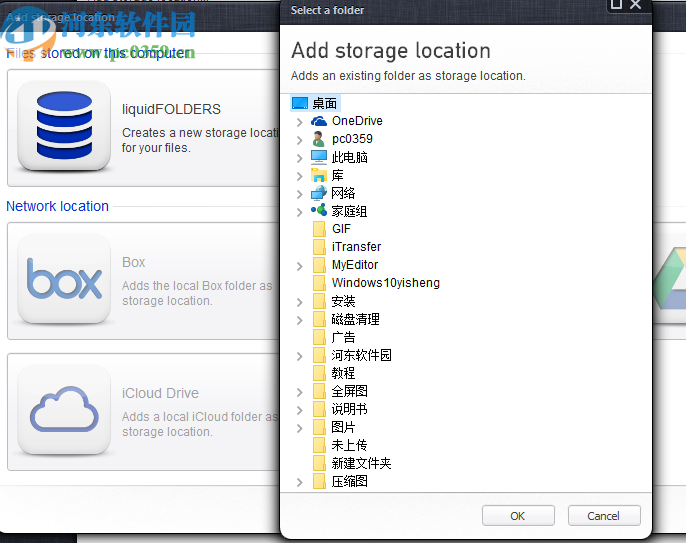Select the iTransfer folder name
Viewport: 686px width, 543px height.
pyautogui.click(x=356, y=247)
